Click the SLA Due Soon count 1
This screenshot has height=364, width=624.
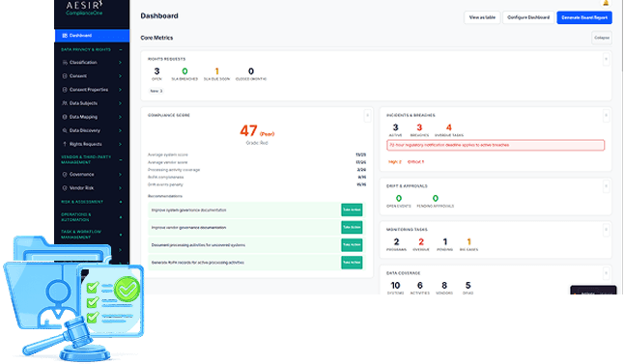[217, 71]
